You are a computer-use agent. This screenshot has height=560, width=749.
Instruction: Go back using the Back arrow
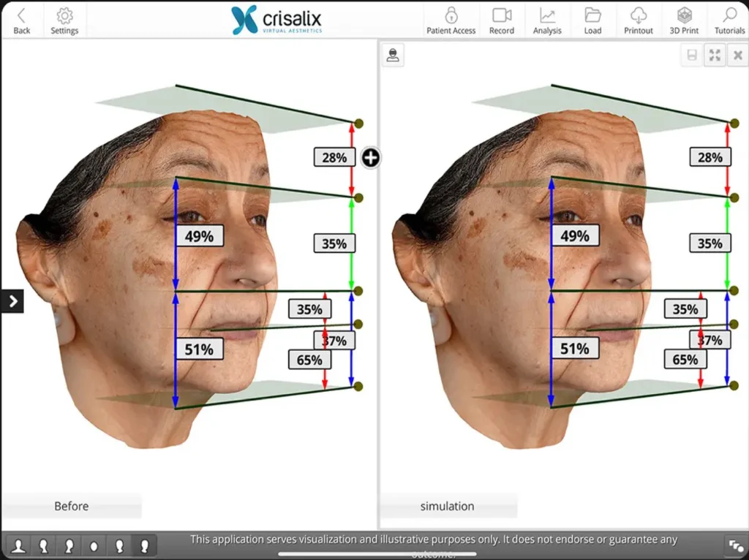tap(22, 20)
